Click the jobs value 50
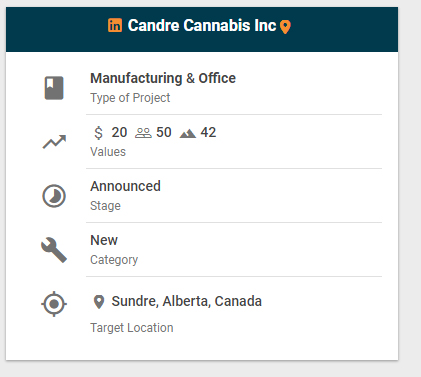The width and height of the screenshot is (421, 377). click(x=164, y=133)
